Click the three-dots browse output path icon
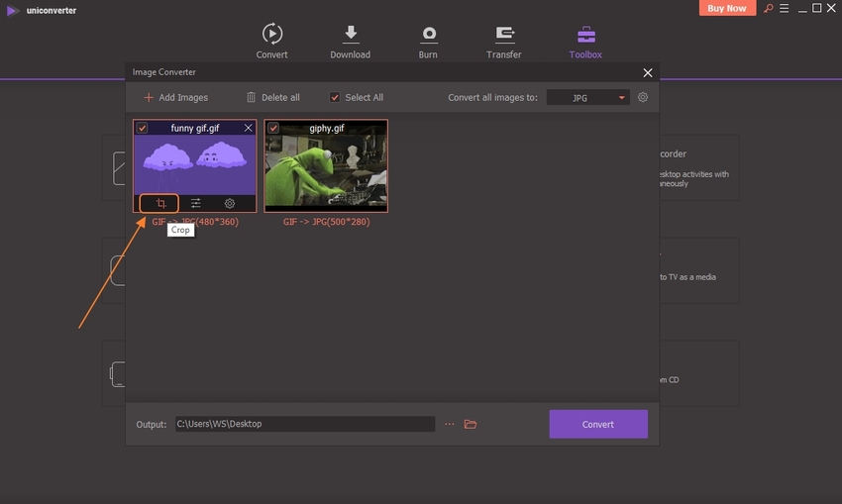 click(449, 424)
